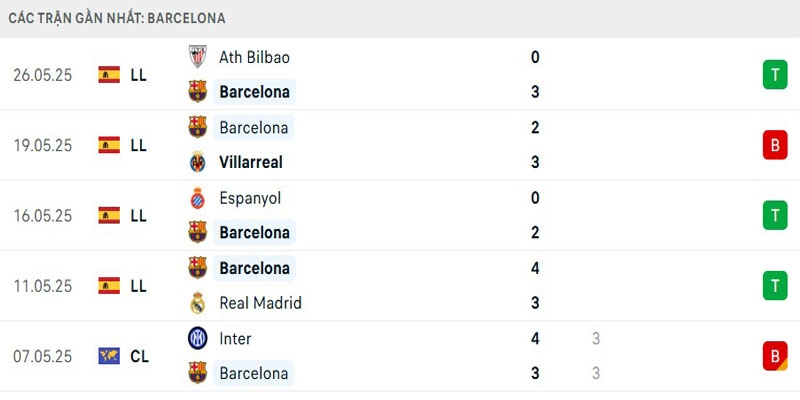Click Barcelona crest in 26.05.25 match
The image size is (800, 400).
click(x=197, y=92)
